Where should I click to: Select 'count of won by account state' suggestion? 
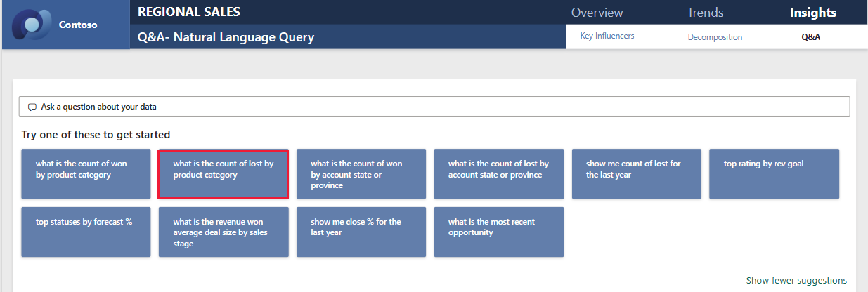pos(361,173)
